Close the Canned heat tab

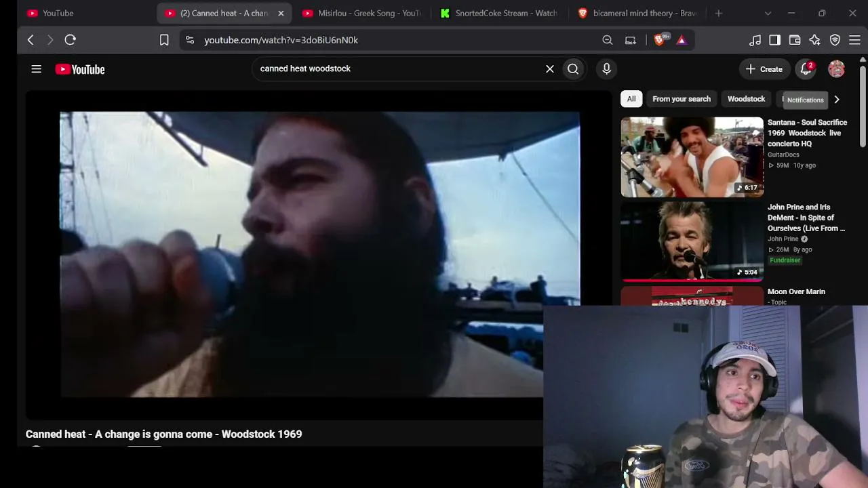coord(281,13)
